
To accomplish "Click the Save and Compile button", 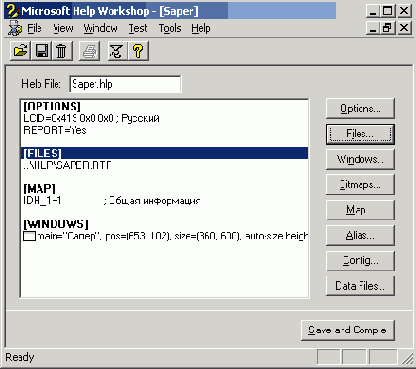I will pyautogui.click(x=348, y=330).
